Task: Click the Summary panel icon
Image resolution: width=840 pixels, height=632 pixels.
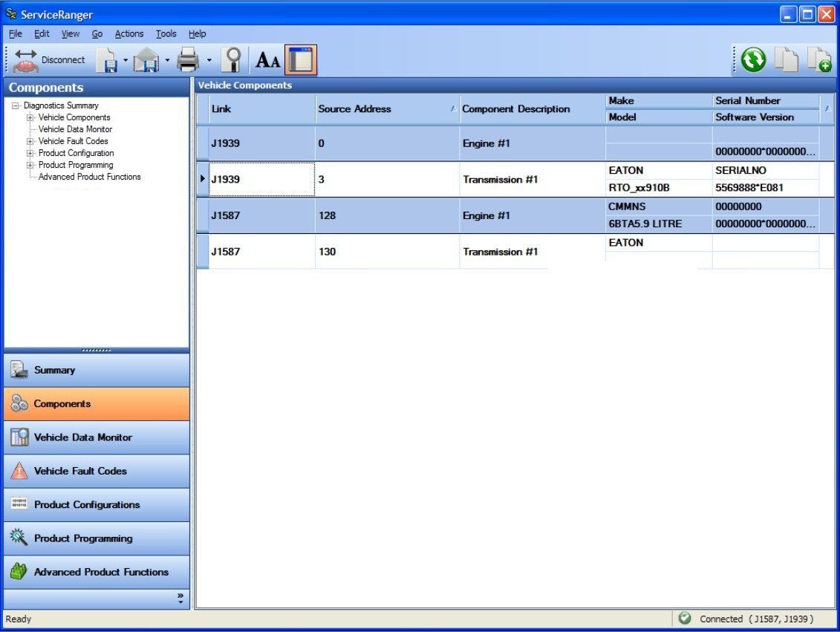Action: pos(19,370)
